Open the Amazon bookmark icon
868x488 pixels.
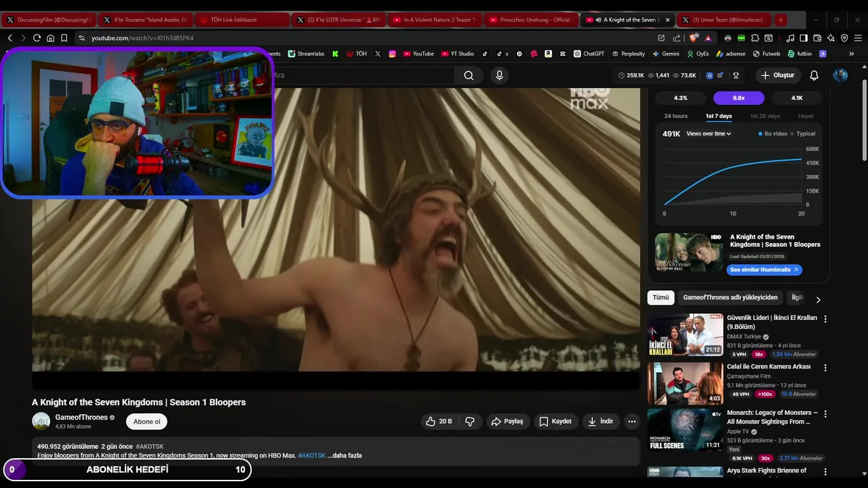pyautogui.click(x=548, y=54)
